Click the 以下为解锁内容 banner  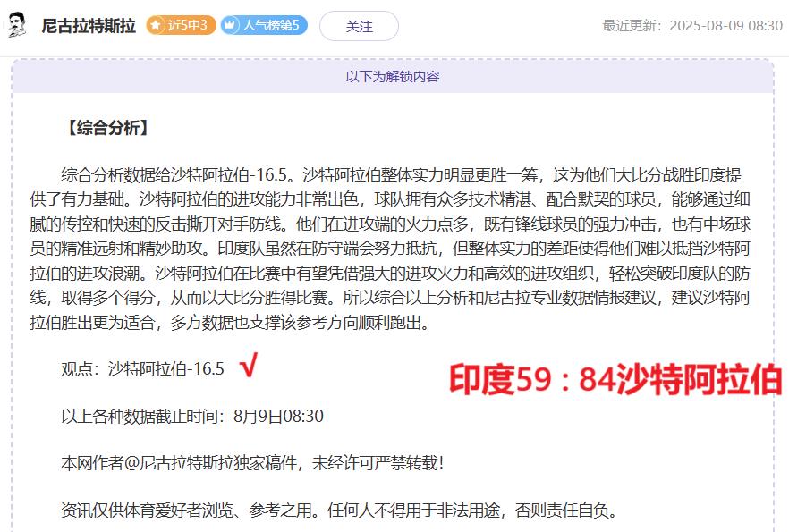tap(393, 76)
